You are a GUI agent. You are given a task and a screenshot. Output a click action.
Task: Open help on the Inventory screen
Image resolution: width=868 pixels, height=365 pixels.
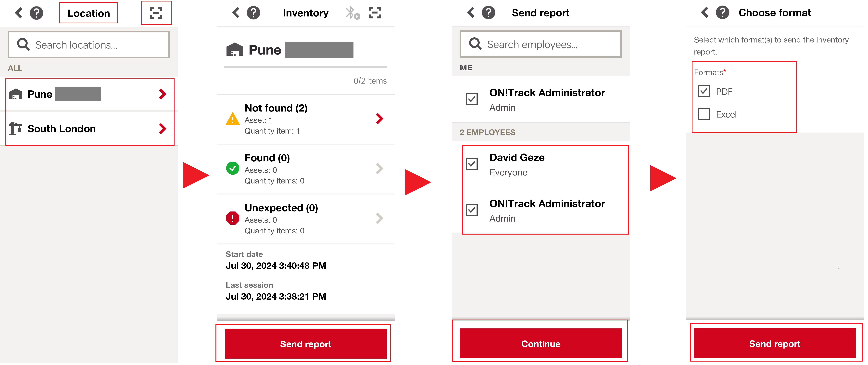(x=253, y=13)
